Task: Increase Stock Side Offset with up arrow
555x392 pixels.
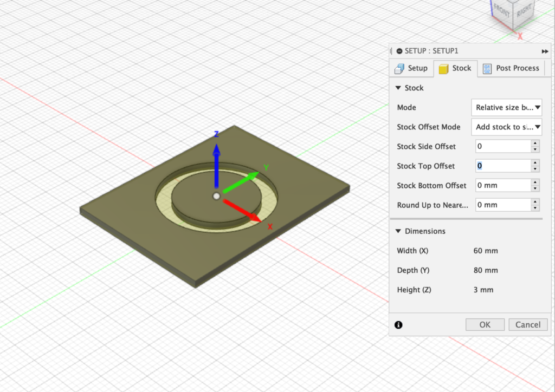Action: [535, 143]
